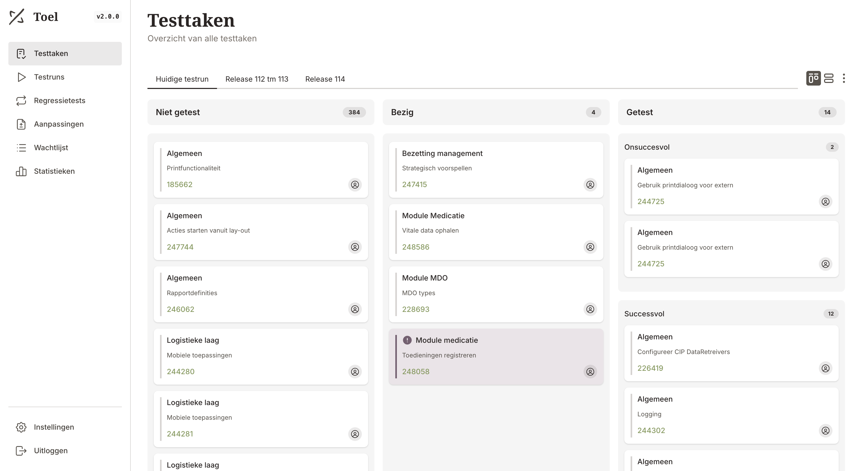Viewport: 868px width, 471px height.
Task: Open task number 247744
Action: coord(180,247)
